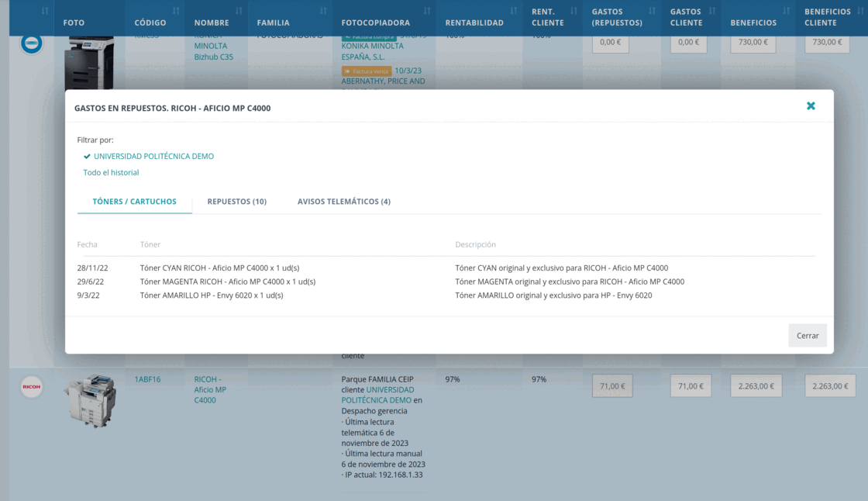Screen dimensions: 868x501
Task: Sort by BENEFICIOS CLIENTE column arrows
Action: 860,11
